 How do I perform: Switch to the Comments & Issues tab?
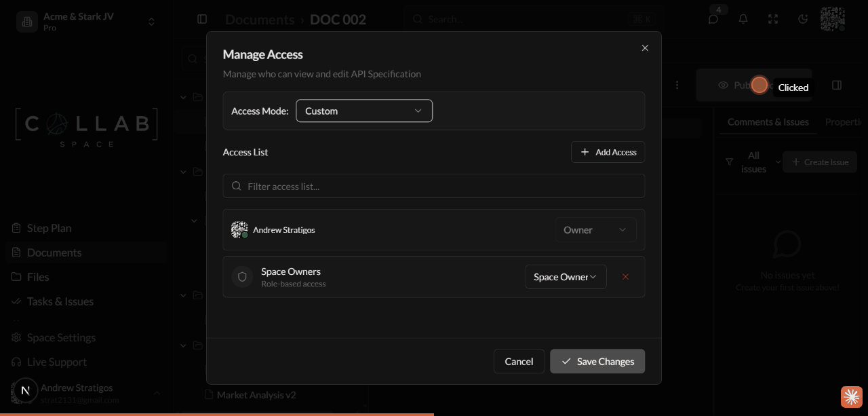(x=768, y=122)
